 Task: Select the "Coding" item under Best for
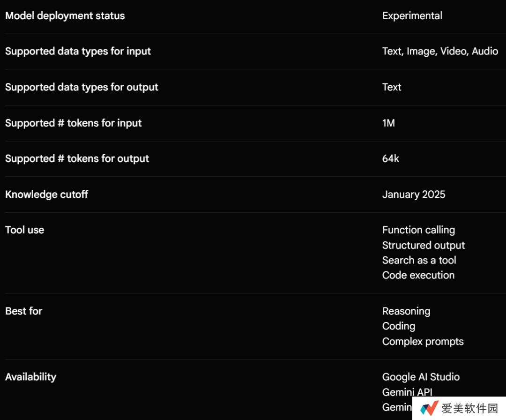click(398, 326)
